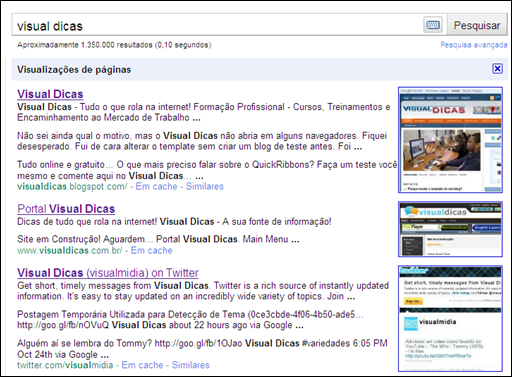Viewport: 512px width, 377px height.
Task: Close the Visualizações de páginas panel
Action: click(x=497, y=69)
